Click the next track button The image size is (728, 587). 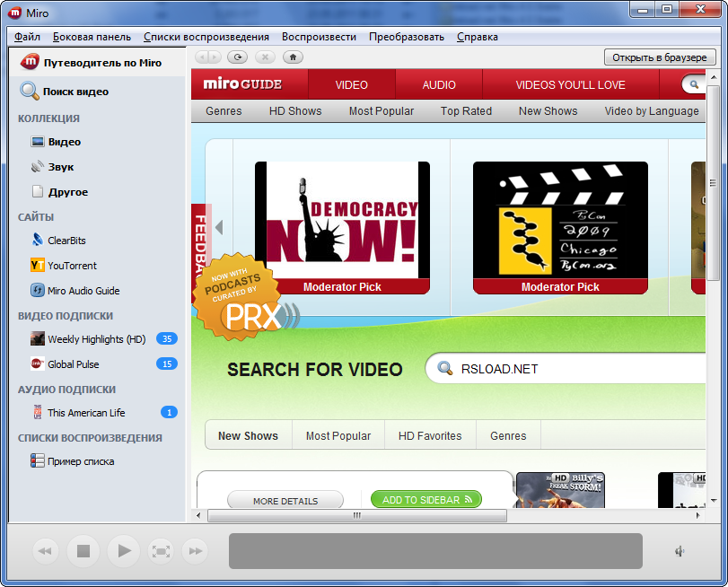195,551
